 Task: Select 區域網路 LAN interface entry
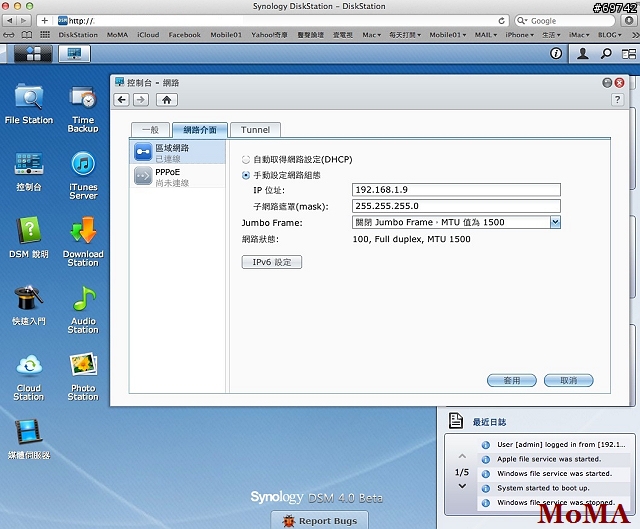tap(178, 152)
